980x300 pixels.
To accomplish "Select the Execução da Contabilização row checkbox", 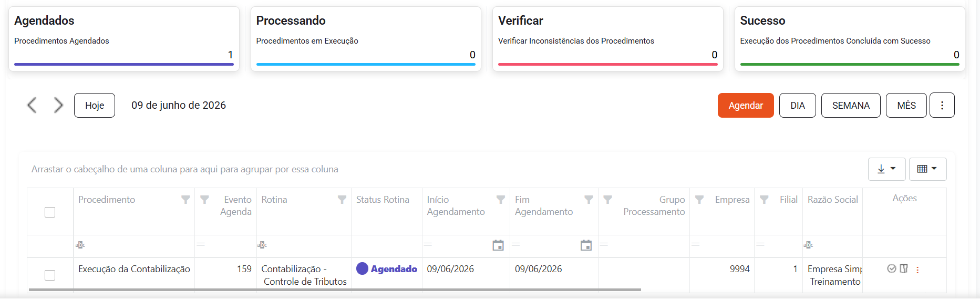I will coord(50,275).
